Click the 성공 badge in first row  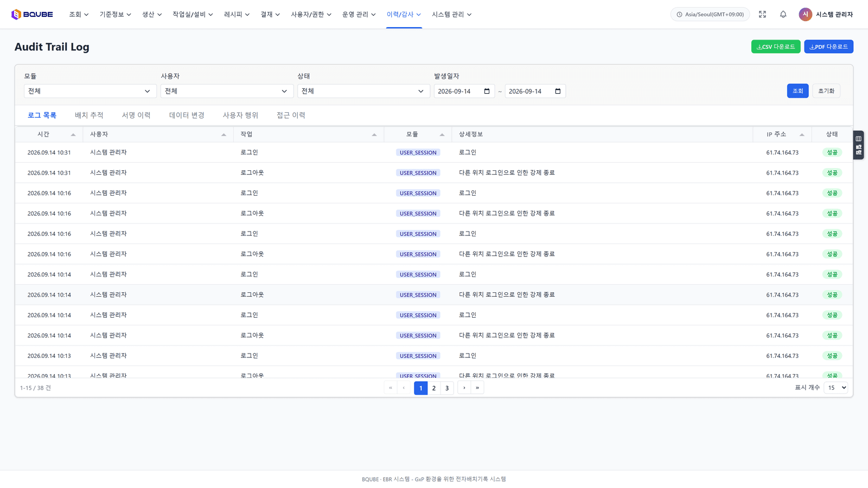(x=832, y=153)
